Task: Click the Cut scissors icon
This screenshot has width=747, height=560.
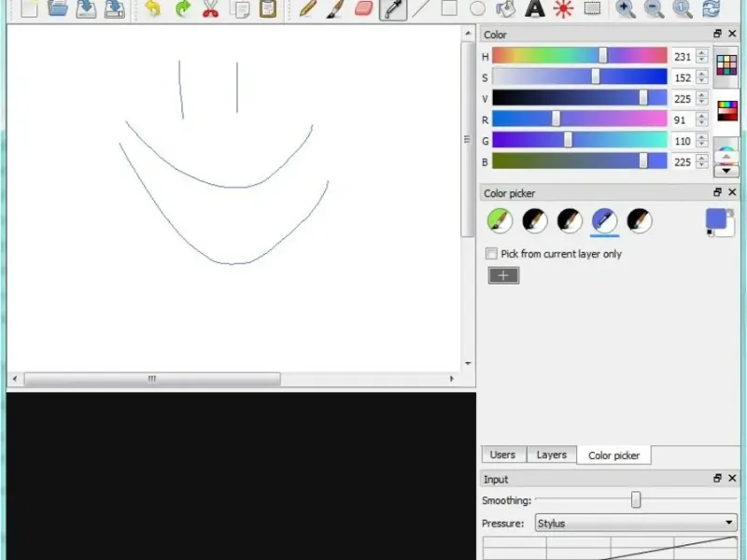Action: (x=211, y=8)
